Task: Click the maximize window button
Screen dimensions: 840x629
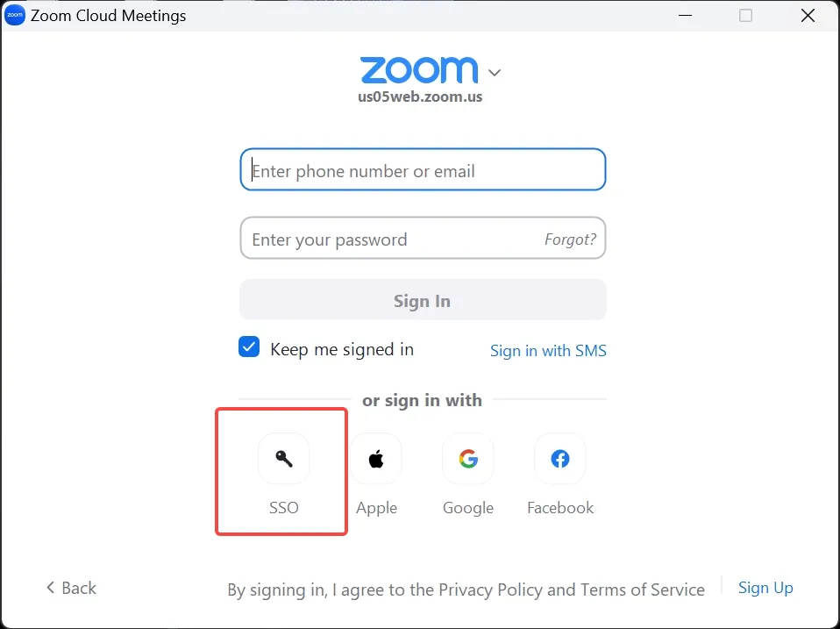Action: coord(745,16)
